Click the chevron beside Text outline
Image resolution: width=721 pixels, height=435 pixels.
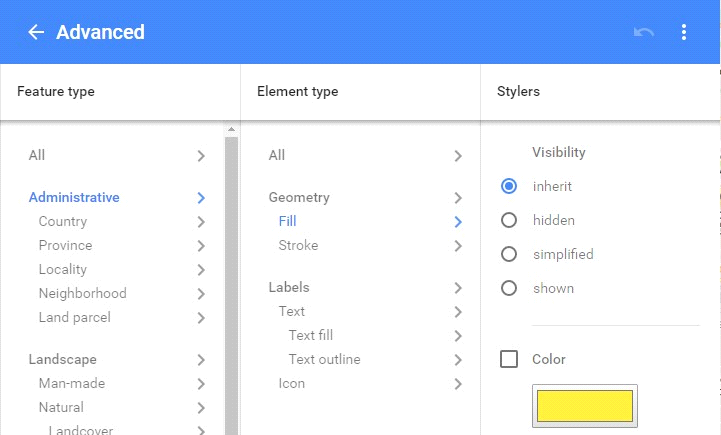point(458,360)
